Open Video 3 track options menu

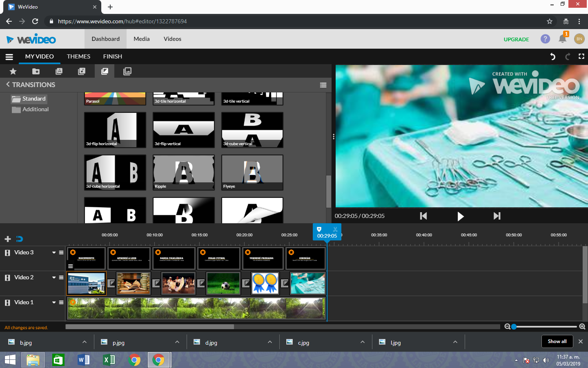coord(60,252)
